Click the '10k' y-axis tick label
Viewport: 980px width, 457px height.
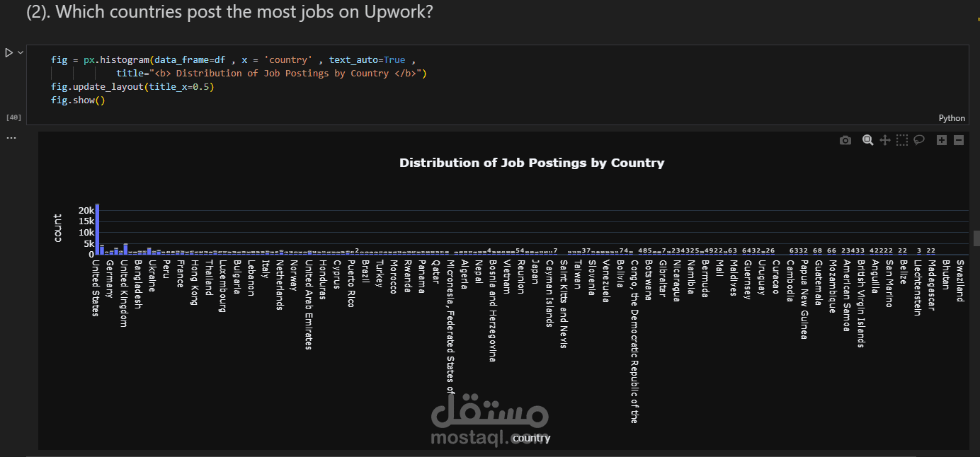click(86, 233)
